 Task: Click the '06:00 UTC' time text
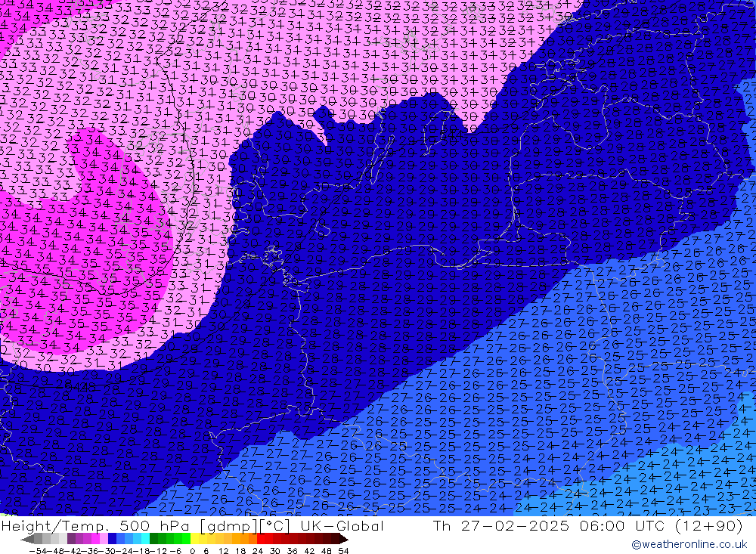pyautogui.click(x=622, y=525)
